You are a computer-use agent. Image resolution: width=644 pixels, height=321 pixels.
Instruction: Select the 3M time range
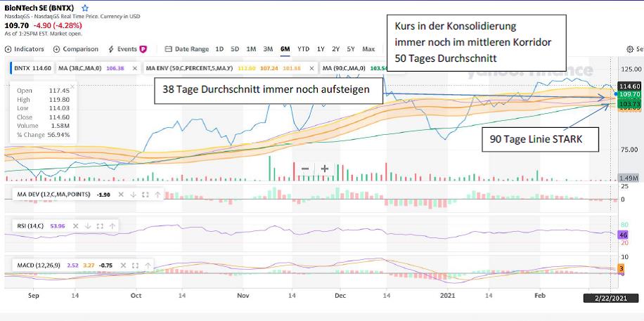268,49
